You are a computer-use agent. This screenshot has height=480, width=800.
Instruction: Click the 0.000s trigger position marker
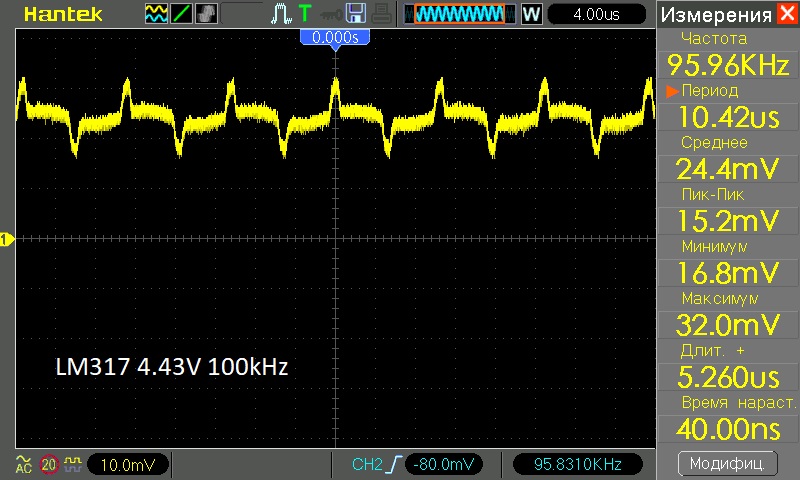(335, 39)
